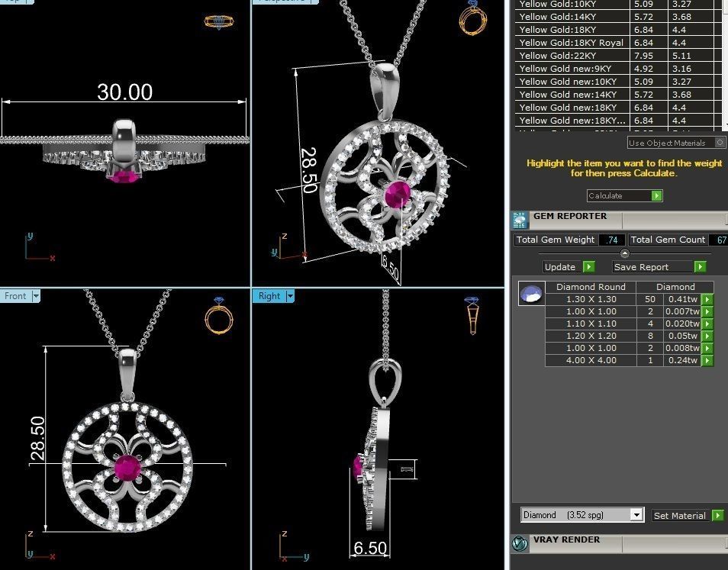Click the Diamond Round column header

click(591, 287)
